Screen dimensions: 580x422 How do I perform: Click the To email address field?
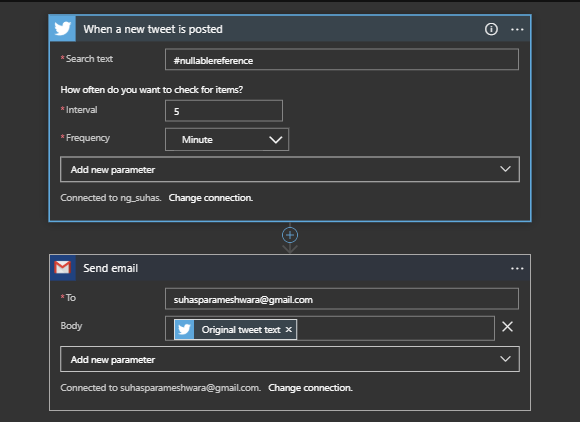(x=342, y=299)
